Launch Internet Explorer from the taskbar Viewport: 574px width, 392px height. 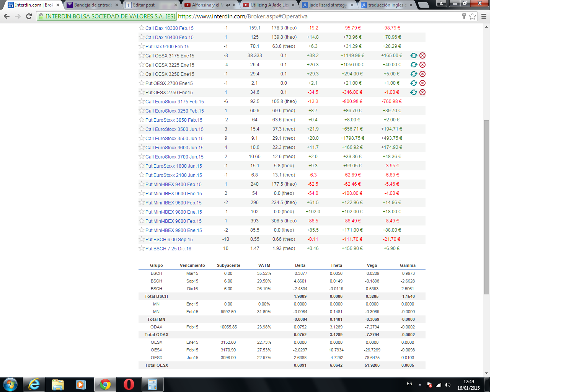[x=34, y=384]
